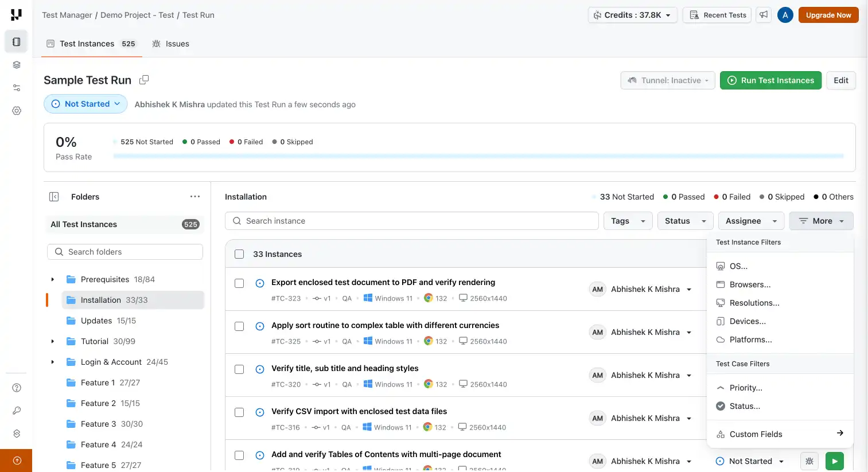
Task: Click the Search instance field
Action: click(x=412, y=221)
